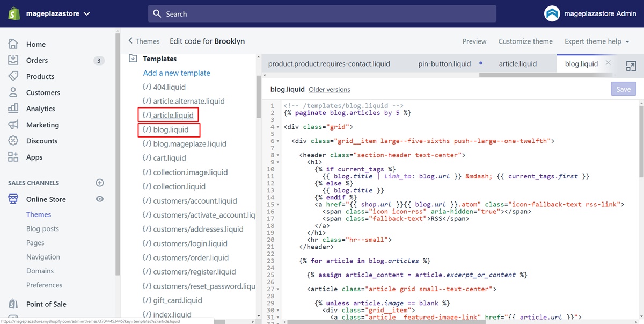Click the Shopify logo icon
This screenshot has width=644, height=324.
(14, 13)
